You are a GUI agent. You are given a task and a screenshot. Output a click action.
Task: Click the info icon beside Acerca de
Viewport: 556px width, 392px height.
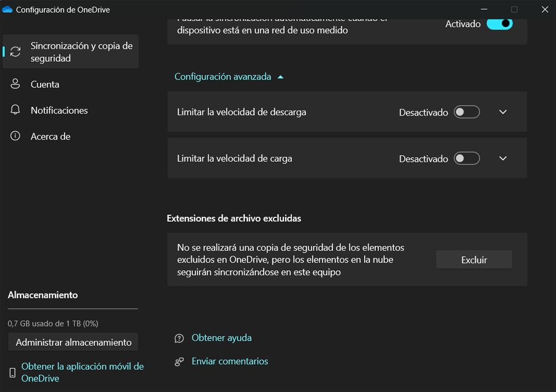(15, 136)
